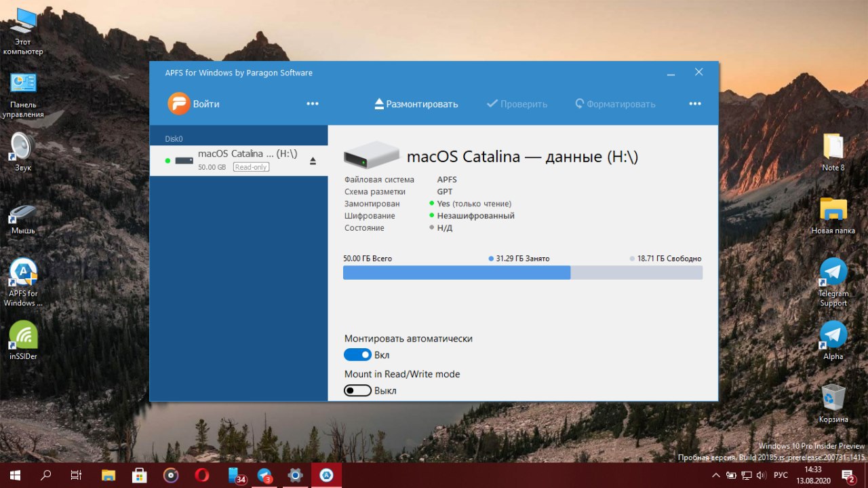Open Microsoft Store from the taskbar
Viewport: 868px width, 488px height.
[x=139, y=475]
